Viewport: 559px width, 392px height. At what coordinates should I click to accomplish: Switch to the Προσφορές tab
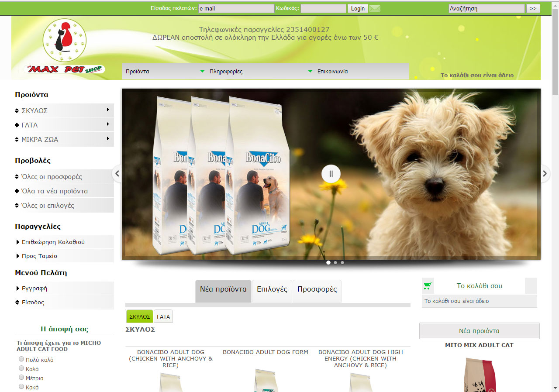(317, 291)
